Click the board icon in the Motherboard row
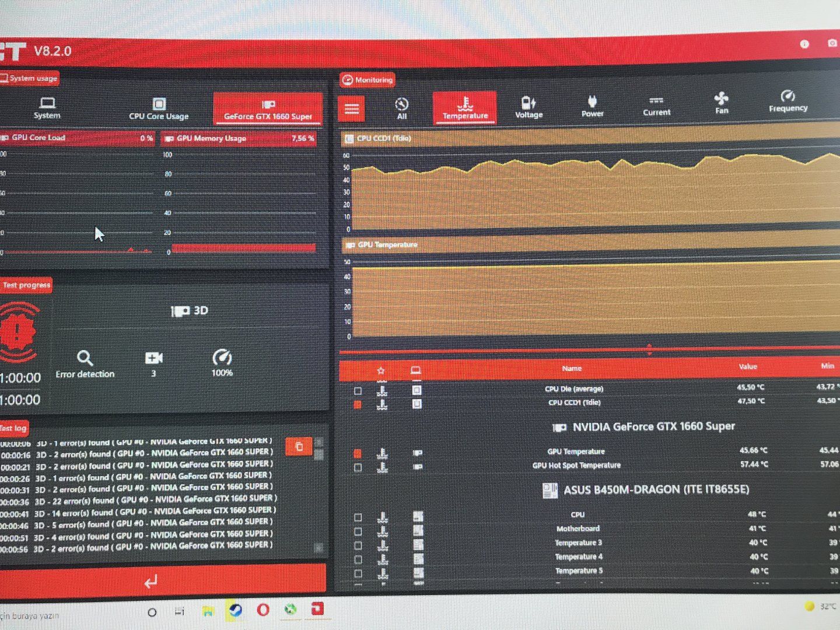Viewport: 840px width, 630px height. tap(418, 530)
